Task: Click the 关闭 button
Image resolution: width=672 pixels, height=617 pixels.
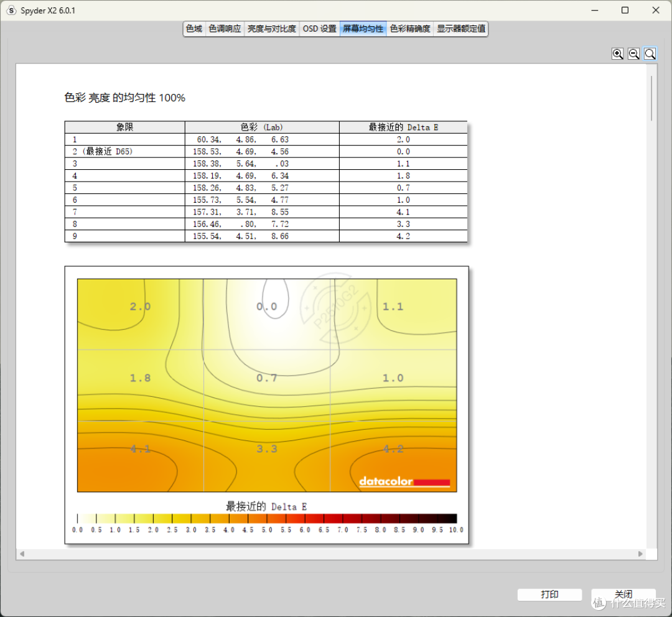Action: [623, 594]
